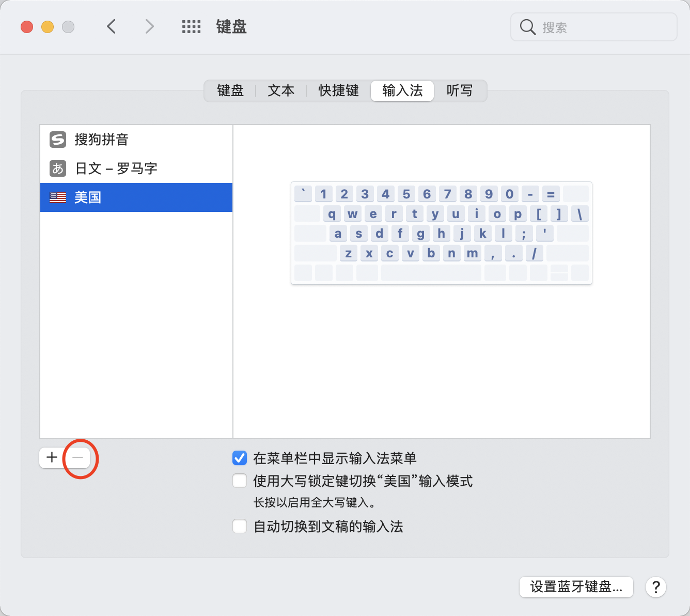Click the Sogou Pinyin icon in list
The image size is (690, 616).
click(58, 140)
